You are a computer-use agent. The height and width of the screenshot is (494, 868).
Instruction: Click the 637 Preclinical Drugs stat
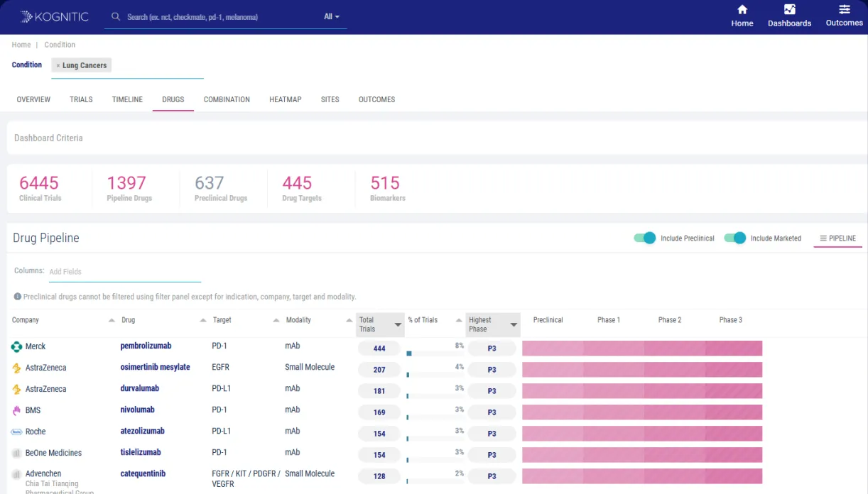[x=221, y=189]
